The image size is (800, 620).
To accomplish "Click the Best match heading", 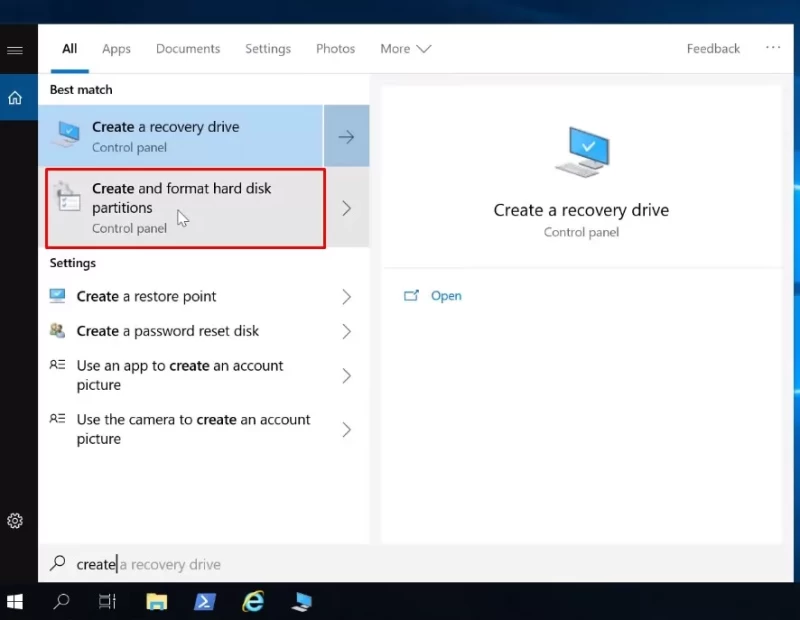I will click(81, 90).
